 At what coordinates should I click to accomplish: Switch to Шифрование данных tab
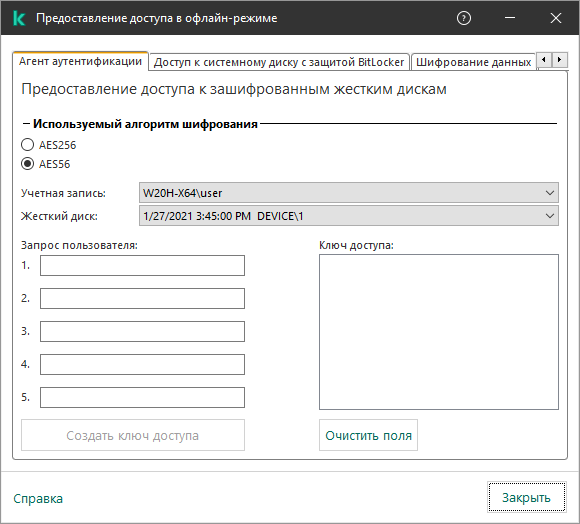click(x=473, y=62)
